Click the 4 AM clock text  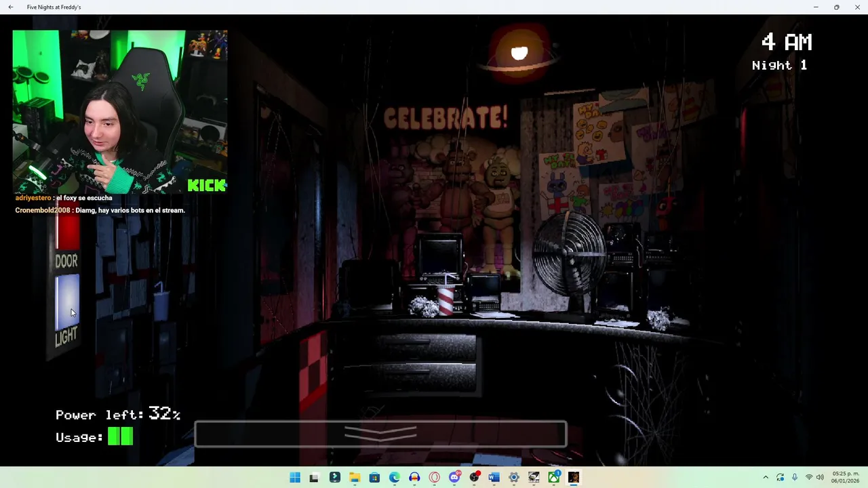point(787,42)
